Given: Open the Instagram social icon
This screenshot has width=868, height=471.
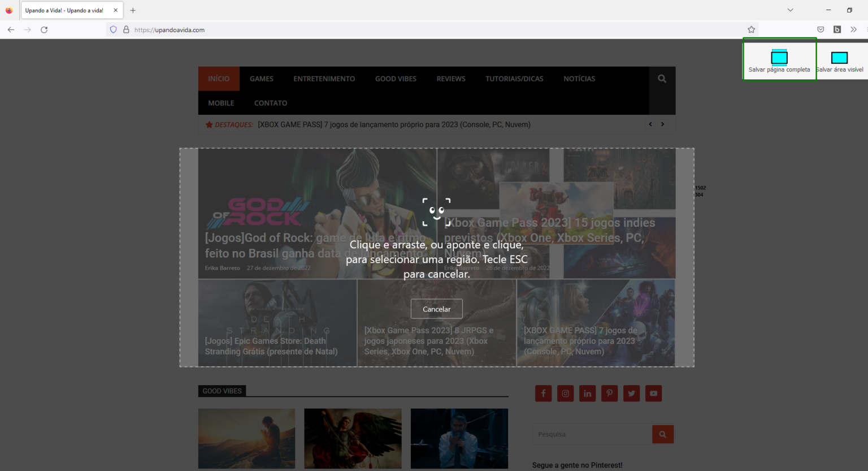Looking at the screenshot, I should [565, 393].
